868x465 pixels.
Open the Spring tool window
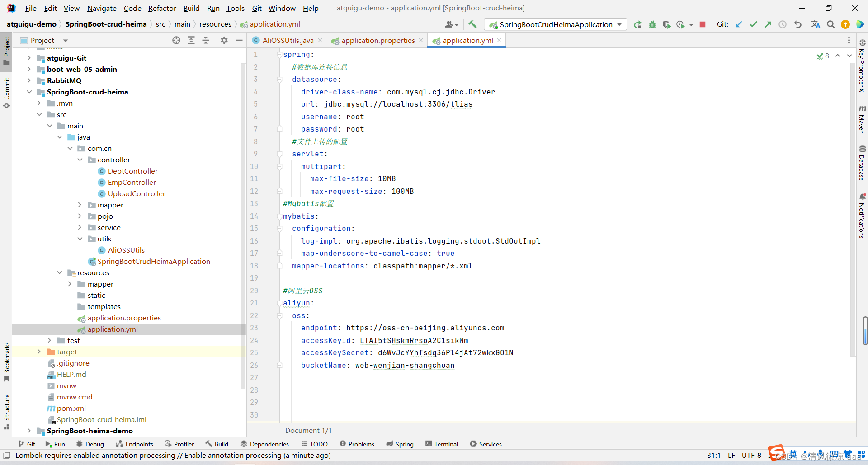[400, 444]
